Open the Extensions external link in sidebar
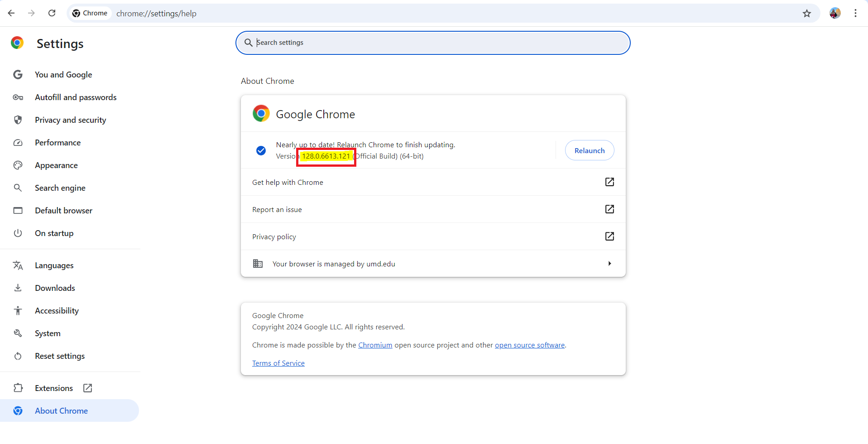868x444 pixels. (87, 388)
